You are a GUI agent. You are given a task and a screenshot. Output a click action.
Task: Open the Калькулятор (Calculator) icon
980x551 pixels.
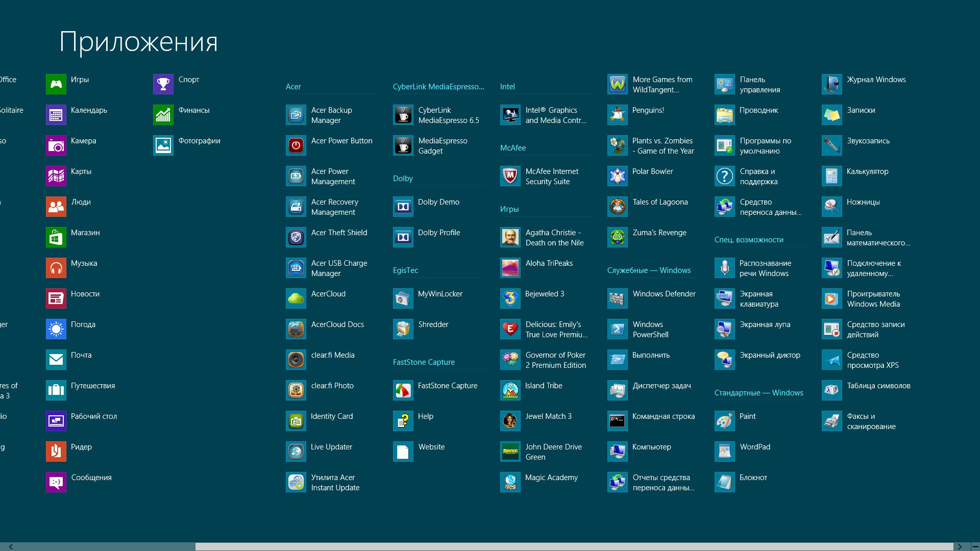point(831,176)
